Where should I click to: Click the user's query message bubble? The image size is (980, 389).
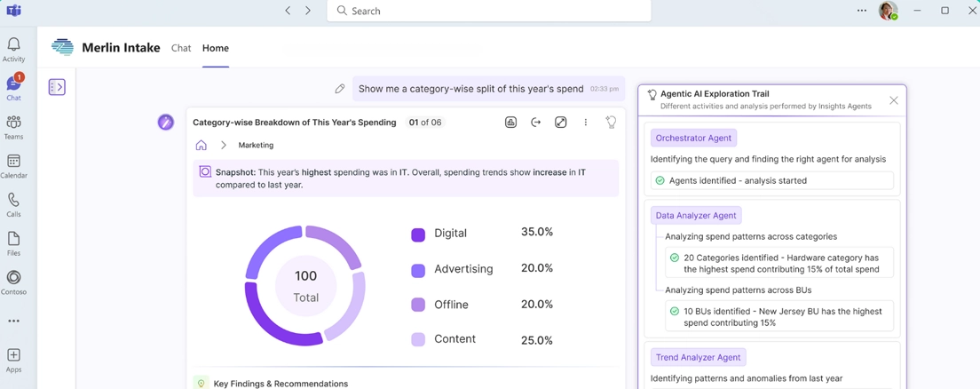click(x=489, y=89)
